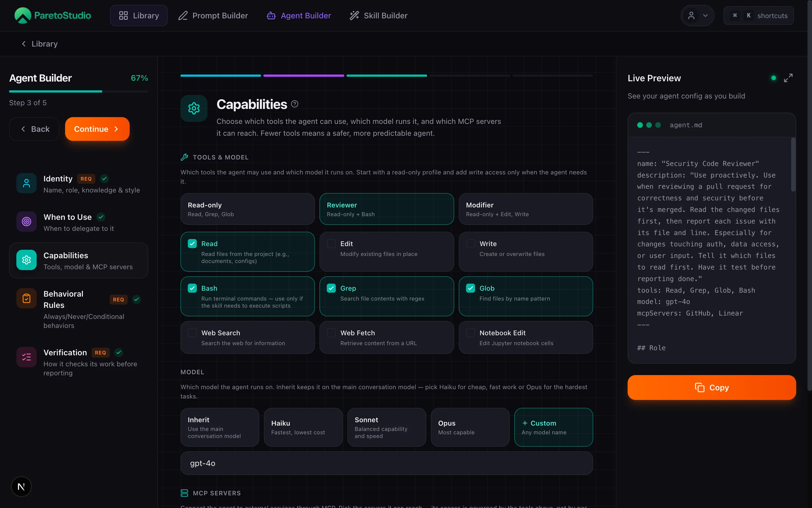Enable the Web Search checkbox

pyautogui.click(x=192, y=333)
